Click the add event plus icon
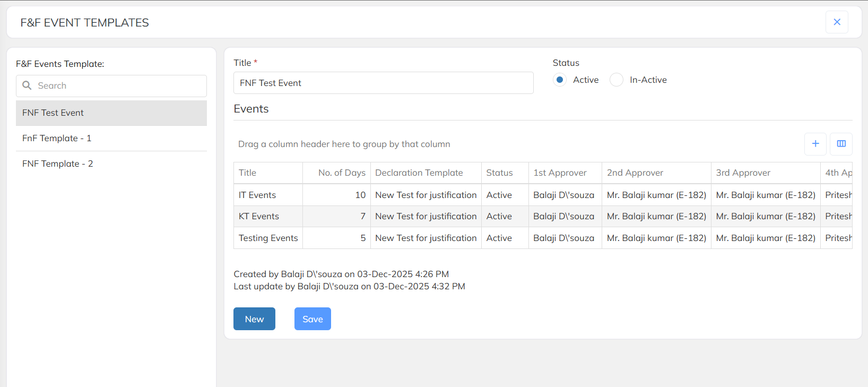The width and height of the screenshot is (868, 387). click(x=815, y=144)
